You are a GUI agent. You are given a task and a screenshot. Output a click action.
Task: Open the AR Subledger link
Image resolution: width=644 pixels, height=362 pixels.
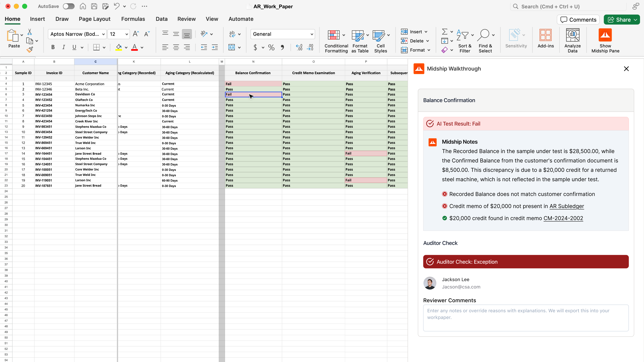pyautogui.click(x=567, y=206)
